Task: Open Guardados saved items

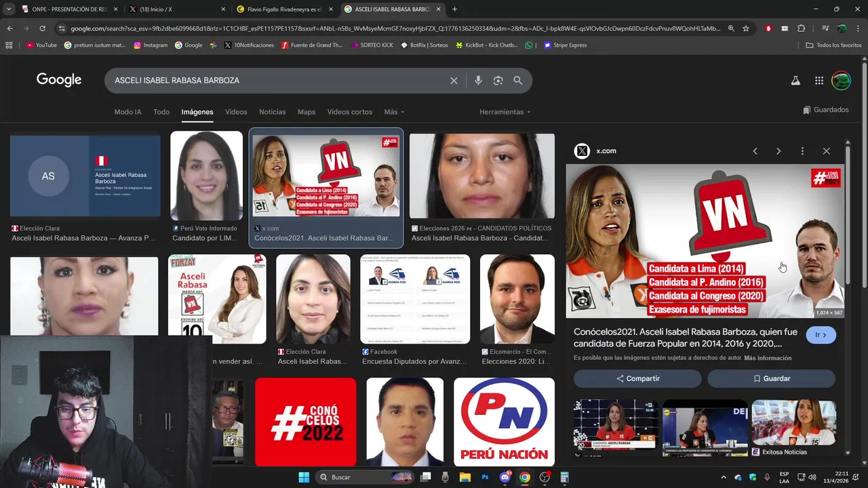Action: point(826,110)
